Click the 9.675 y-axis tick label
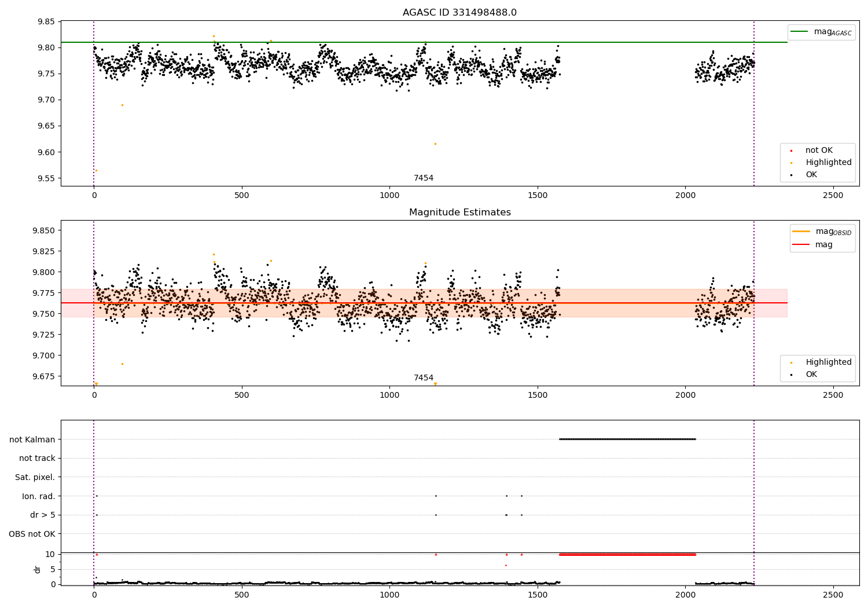868x608 pixels. pyautogui.click(x=43, y=377)
